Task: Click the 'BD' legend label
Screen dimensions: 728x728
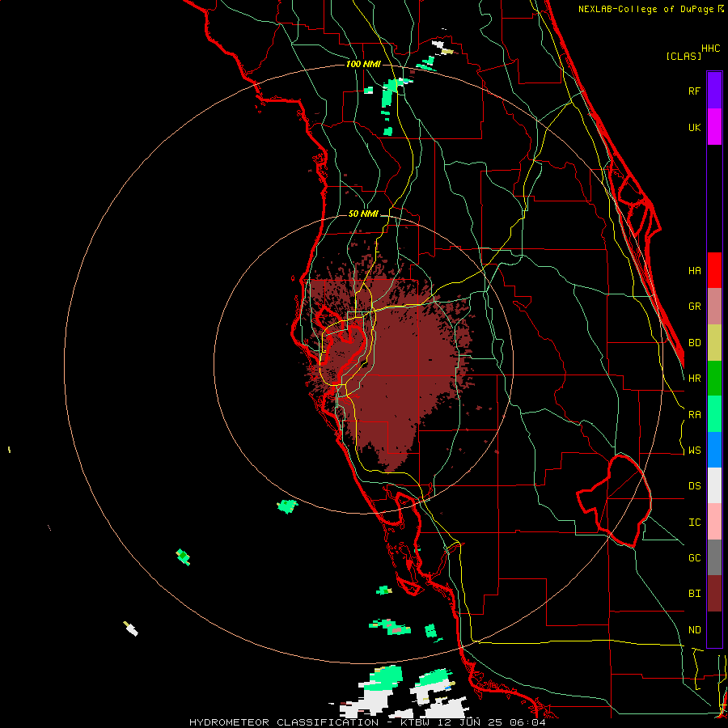Action: coord(694,343)
